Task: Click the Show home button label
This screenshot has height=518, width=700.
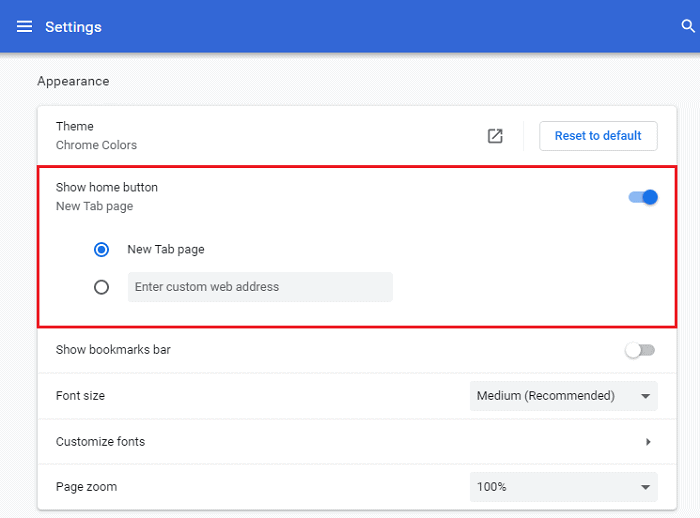Action: [107, 187]
